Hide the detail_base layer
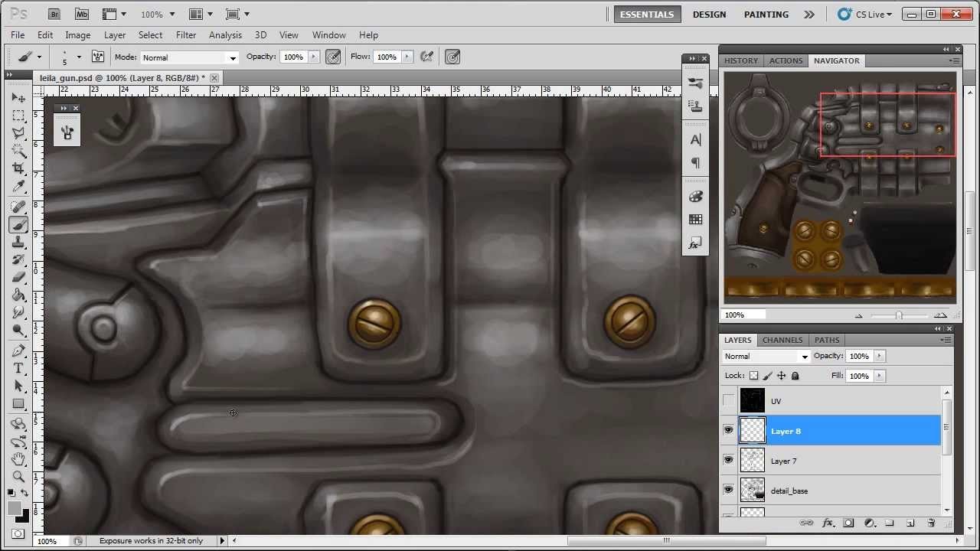980x551 pixels. tap(728, 490)
